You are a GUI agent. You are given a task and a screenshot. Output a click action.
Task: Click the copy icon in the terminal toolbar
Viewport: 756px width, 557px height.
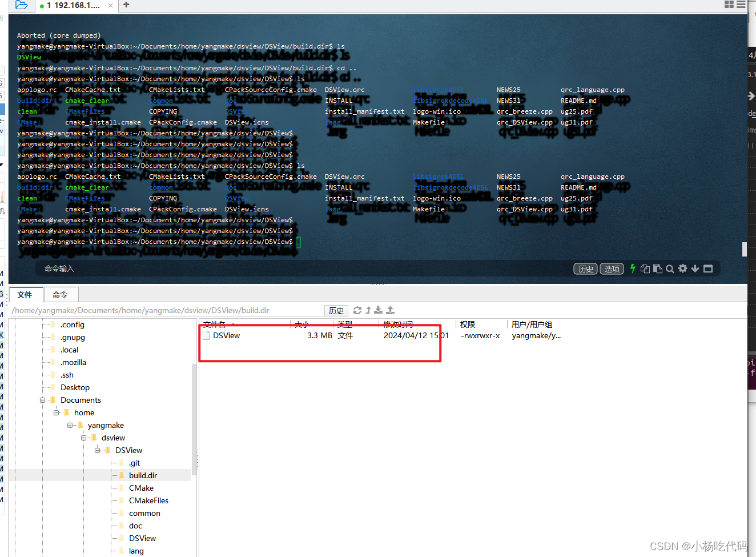tap(645, 269)
